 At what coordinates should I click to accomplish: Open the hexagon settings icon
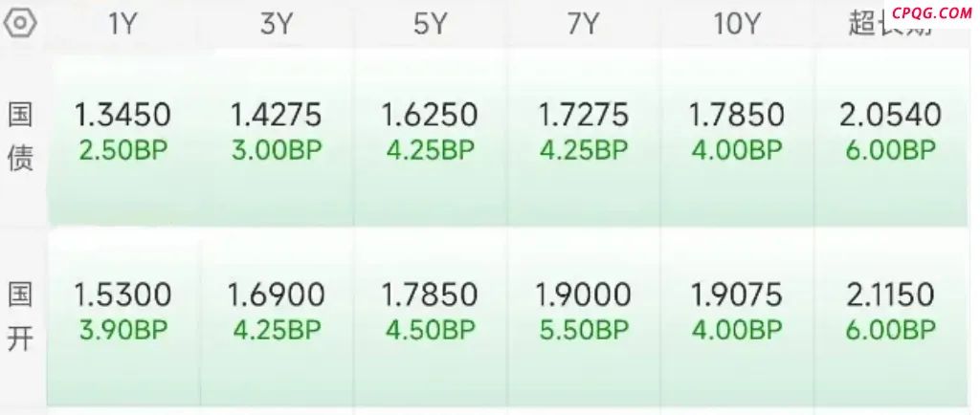tap(20, 23)
